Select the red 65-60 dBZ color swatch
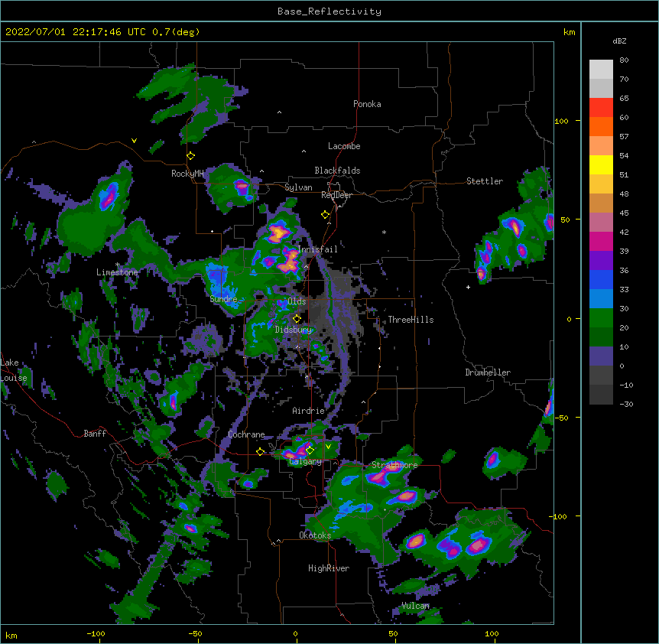The height and width of the screenshot is (644, 659). click(601, 108)
